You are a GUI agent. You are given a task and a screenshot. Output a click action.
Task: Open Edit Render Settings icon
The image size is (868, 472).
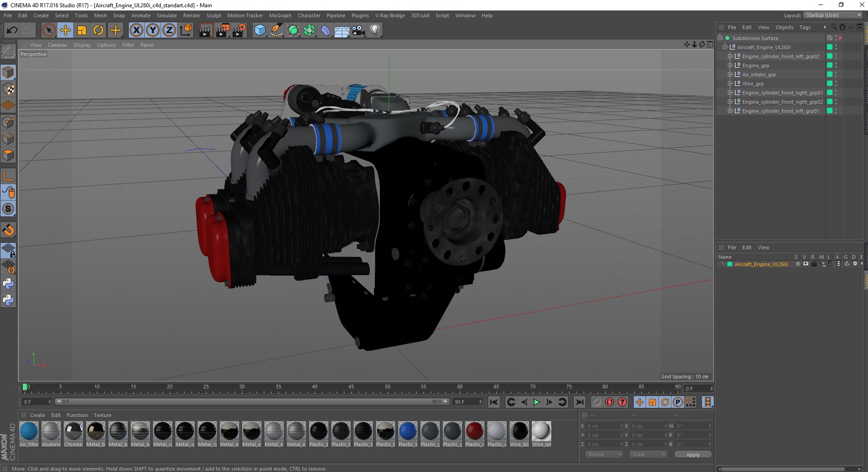point(239,30)
